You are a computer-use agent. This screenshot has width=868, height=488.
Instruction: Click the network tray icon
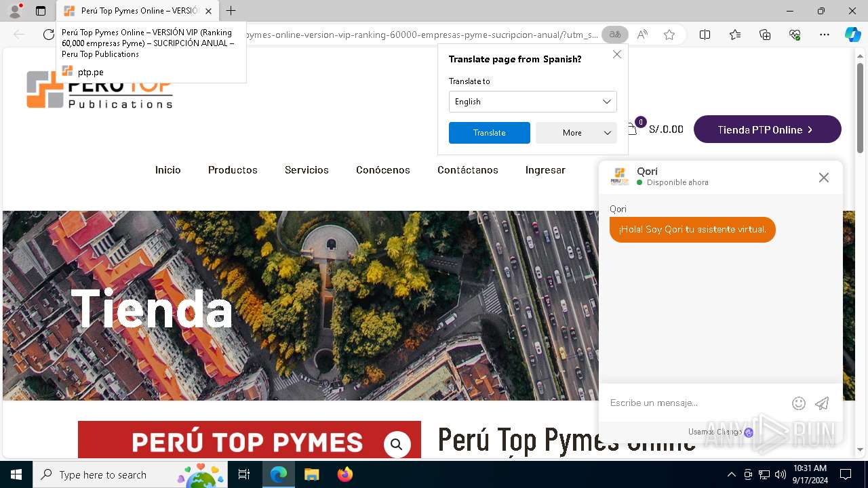pos(764,474)
